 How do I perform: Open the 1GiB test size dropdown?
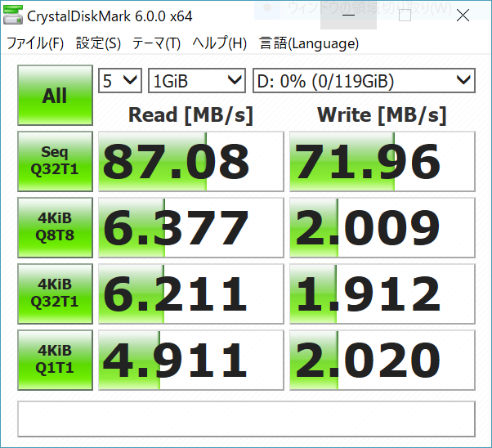pyautogui.click(x=197, y=80)
